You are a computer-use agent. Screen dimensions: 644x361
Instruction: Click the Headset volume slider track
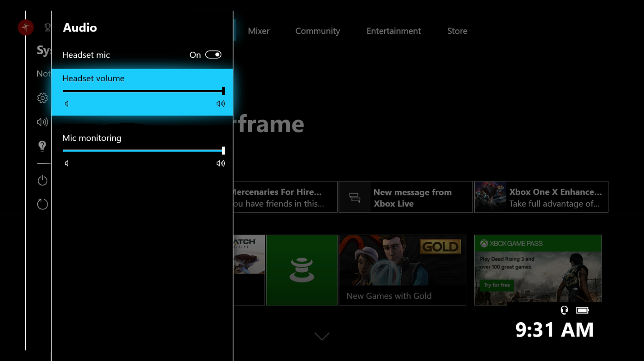[144, 91]
